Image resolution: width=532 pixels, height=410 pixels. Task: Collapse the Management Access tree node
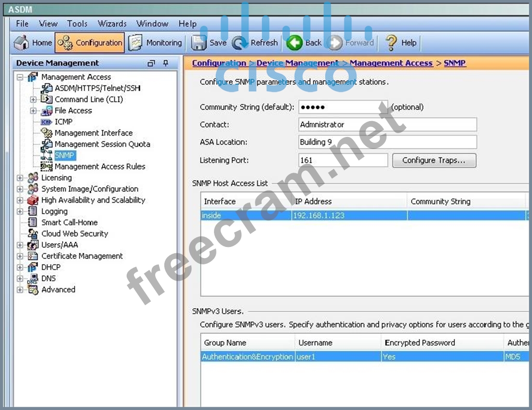coord(20,77)
